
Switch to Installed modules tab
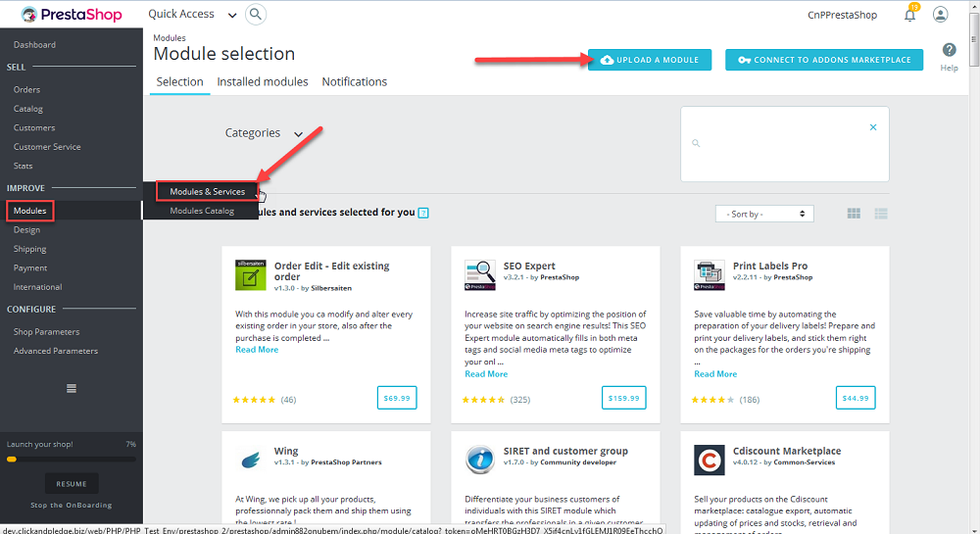263,82
